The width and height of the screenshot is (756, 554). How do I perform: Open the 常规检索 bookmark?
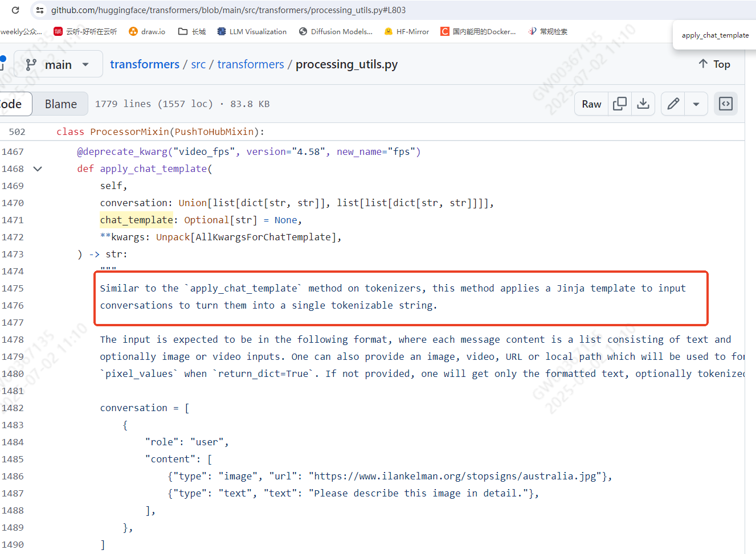pos(548,31)
